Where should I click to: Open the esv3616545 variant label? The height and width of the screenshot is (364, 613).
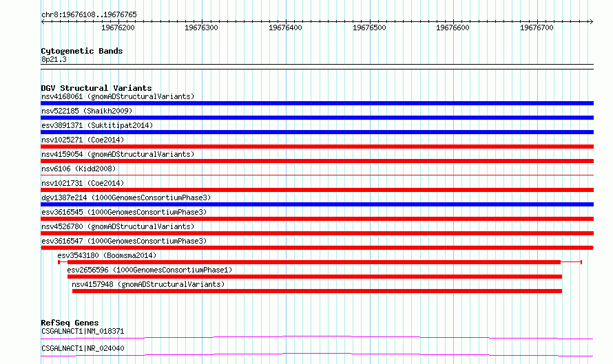pos(124,212)
